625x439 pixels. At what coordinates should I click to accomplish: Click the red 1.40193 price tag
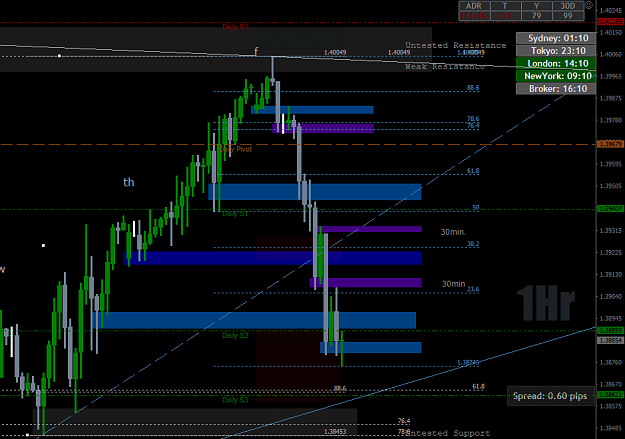pyautogui.click(x=611, y=22)
